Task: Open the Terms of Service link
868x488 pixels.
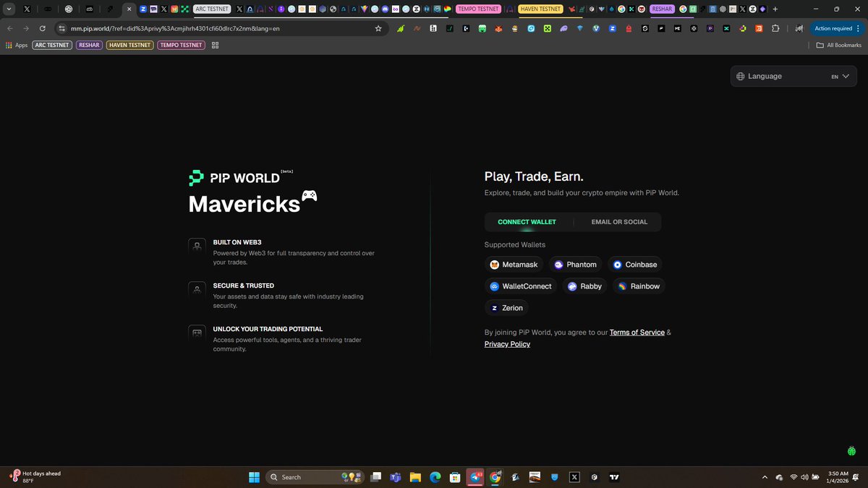Action: pyautogui.click(x=637, y=333)
